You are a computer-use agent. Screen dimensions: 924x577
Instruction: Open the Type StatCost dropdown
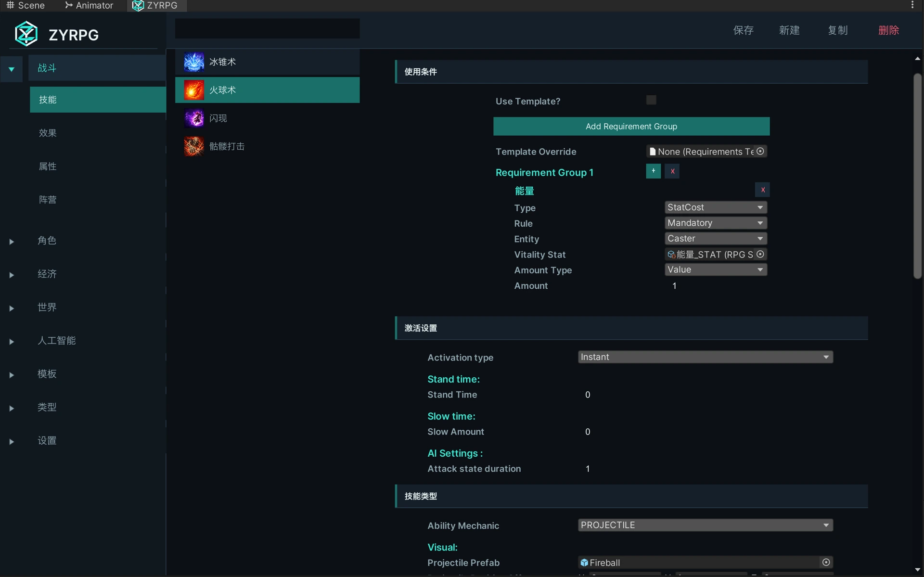[716, 207]
